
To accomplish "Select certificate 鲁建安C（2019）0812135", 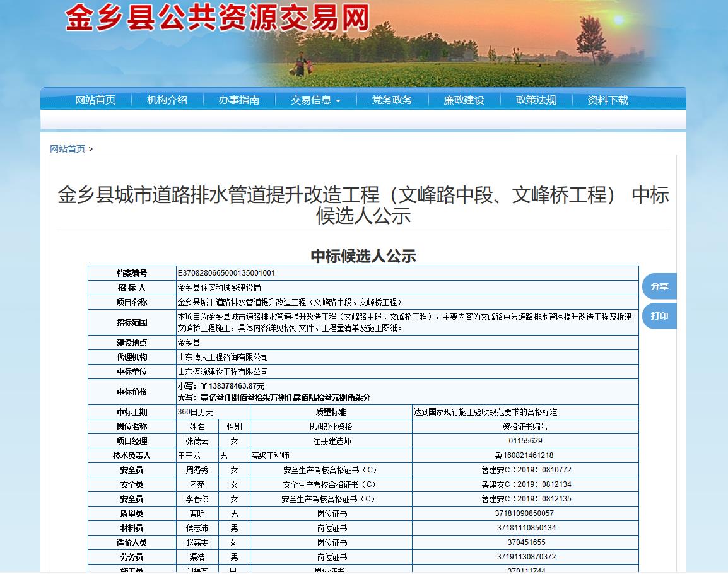I will tap(526, 499).
